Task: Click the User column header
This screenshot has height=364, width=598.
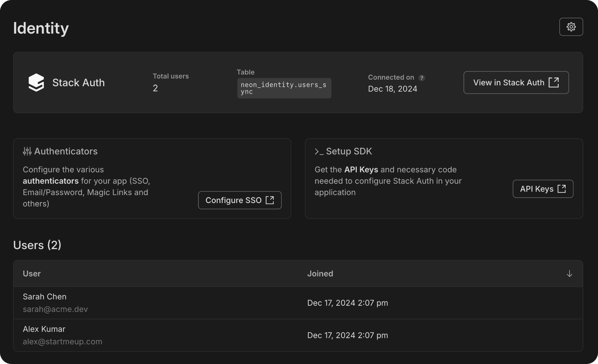Action: [x=31, y=274]
